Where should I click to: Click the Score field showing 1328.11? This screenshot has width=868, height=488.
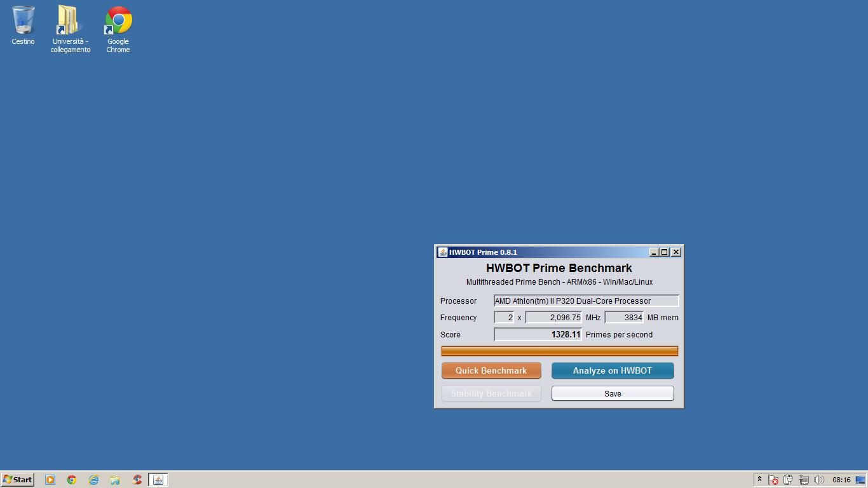538,334
